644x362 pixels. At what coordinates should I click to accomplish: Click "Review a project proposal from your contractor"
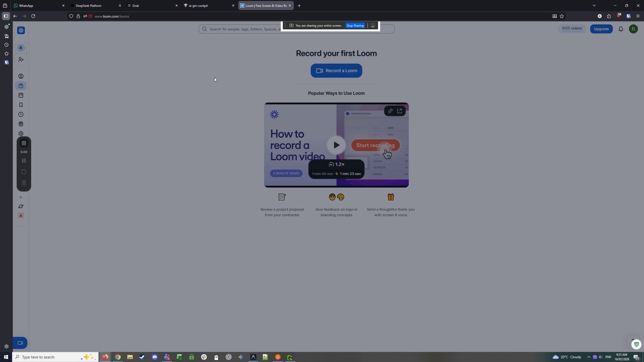(x=282, y=212)
